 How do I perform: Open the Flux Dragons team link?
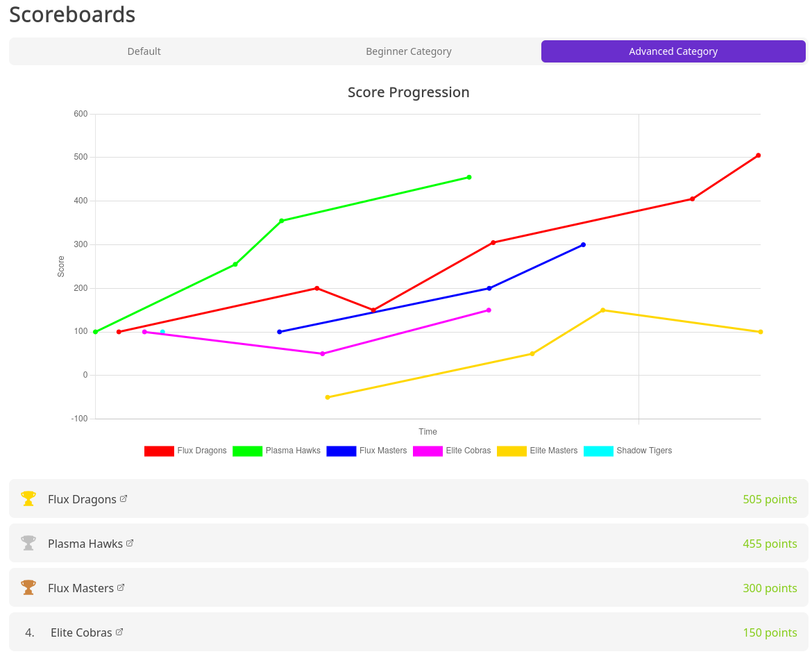82,499
